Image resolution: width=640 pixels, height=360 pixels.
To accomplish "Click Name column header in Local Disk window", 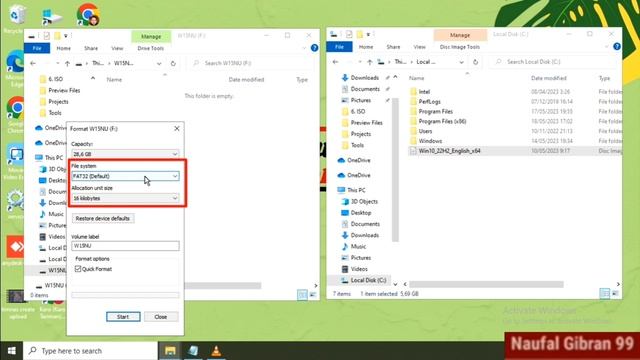I will [417, 78].
